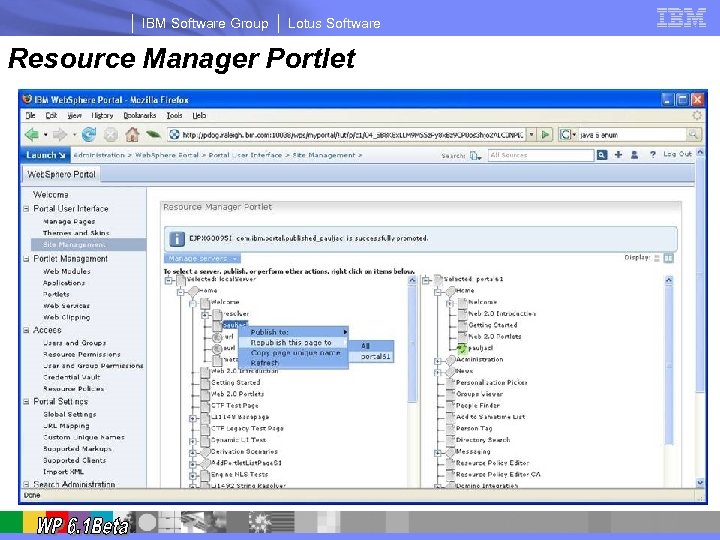Select Copy page unique name

[x=293, y=353]
